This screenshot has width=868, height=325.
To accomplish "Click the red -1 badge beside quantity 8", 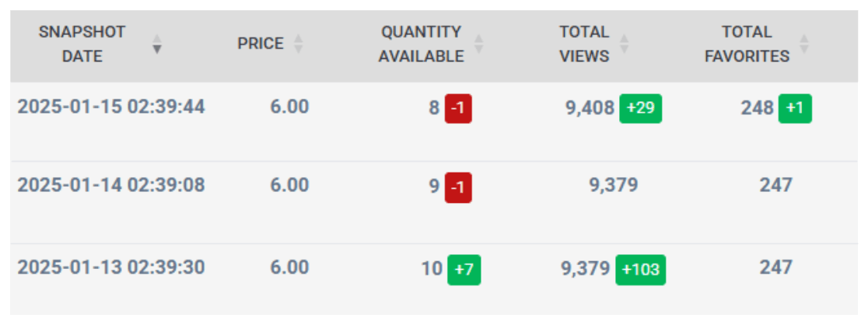I will tap(458, 109).
